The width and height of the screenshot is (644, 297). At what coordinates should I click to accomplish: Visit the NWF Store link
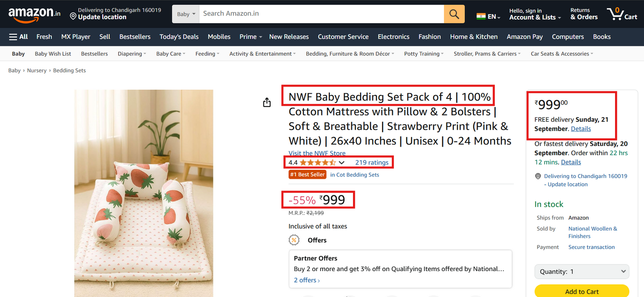tap(316, 153)
